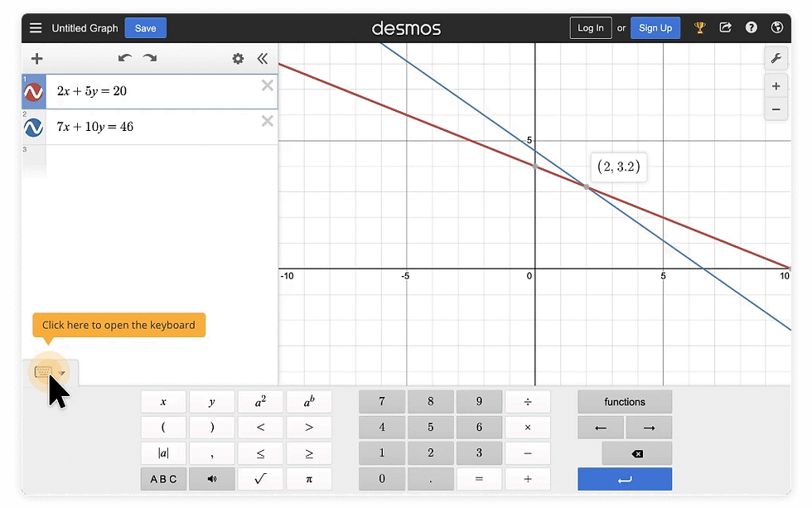Tap the comma key

(212, 453)
